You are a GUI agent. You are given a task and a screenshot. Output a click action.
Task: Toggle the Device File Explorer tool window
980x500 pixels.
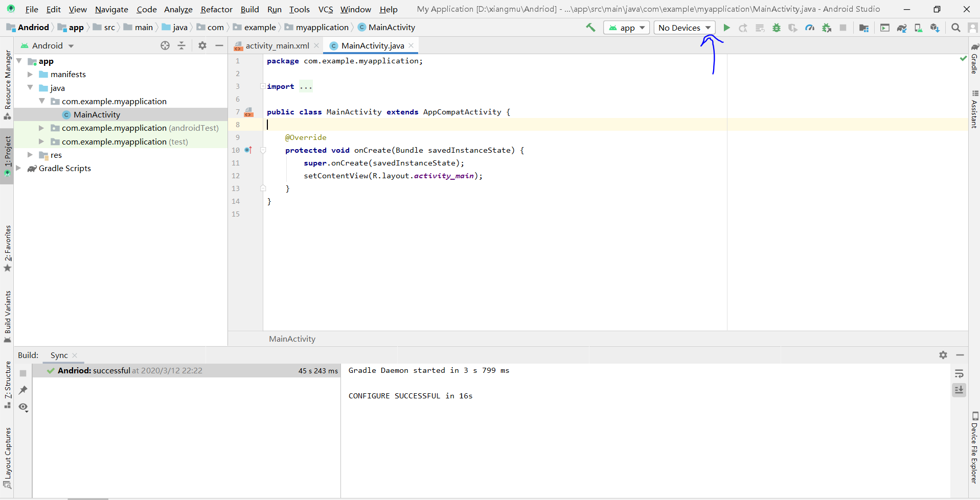tap(974, 447)
